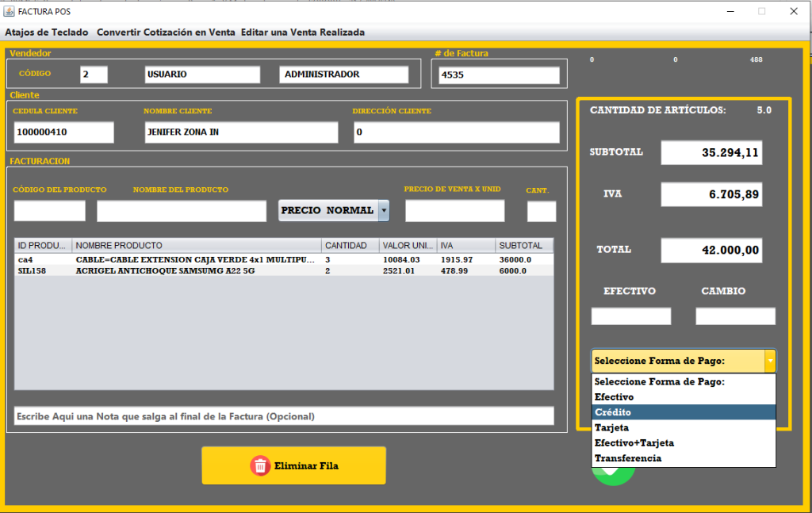This screenshot has height=513, width=812.
Task: Open Convertir Cotización en Venta menu
Action: (166, 33)
